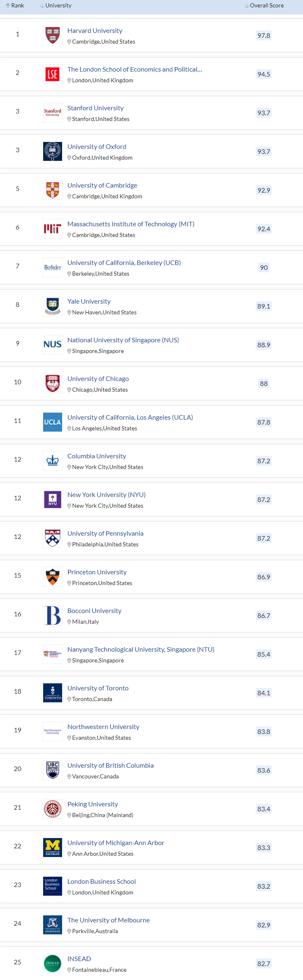
Task: Click Harvard's 97.8 overall score badge
Action: pos(264,35)
